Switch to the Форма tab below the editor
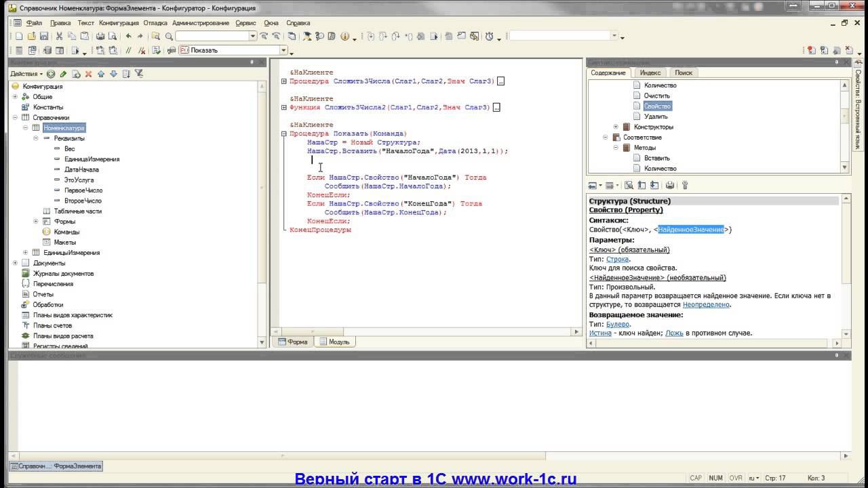The image size is (868, 488). (x=293, y=342)
